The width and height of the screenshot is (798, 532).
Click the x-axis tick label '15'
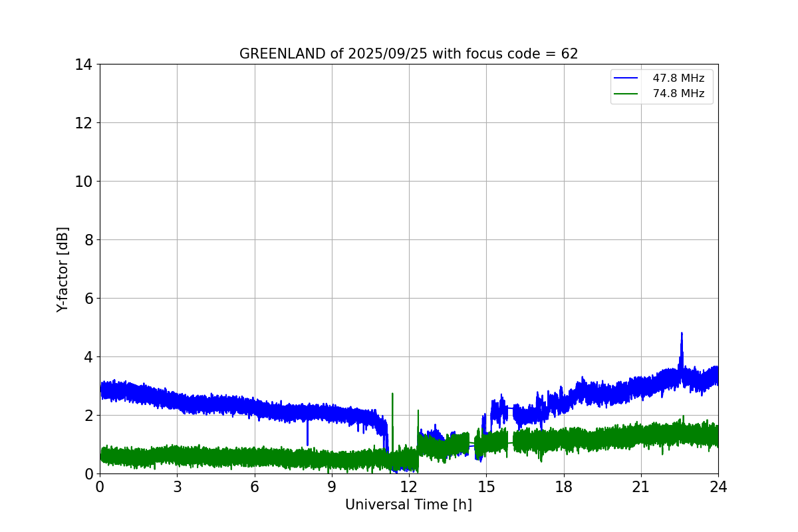486,487
